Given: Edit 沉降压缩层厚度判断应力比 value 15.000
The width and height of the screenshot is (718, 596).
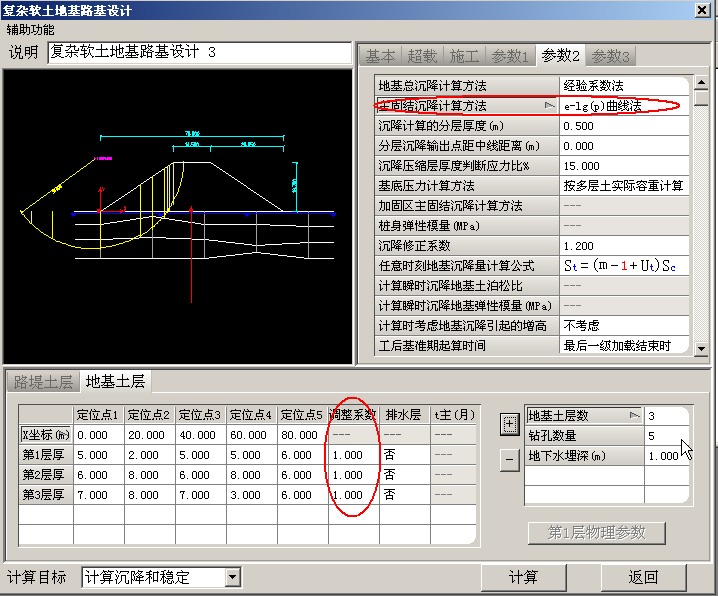Looking at the screenshot, I should [x=624, y=166].
